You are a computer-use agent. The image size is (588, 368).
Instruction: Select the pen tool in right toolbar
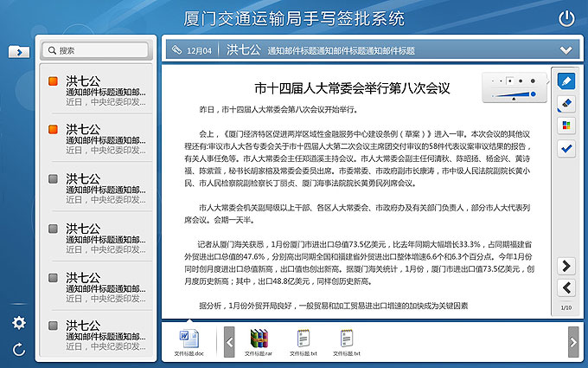point(566,81)
